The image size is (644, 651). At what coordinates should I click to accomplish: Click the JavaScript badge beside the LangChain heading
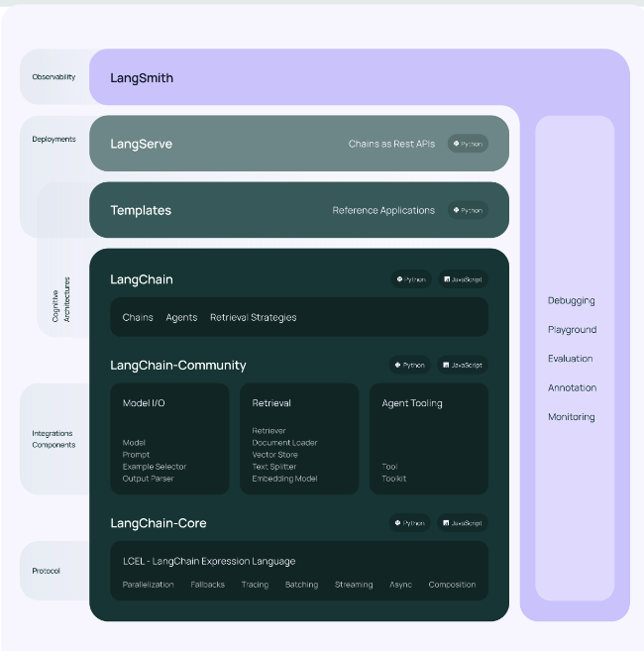point(463,279)
